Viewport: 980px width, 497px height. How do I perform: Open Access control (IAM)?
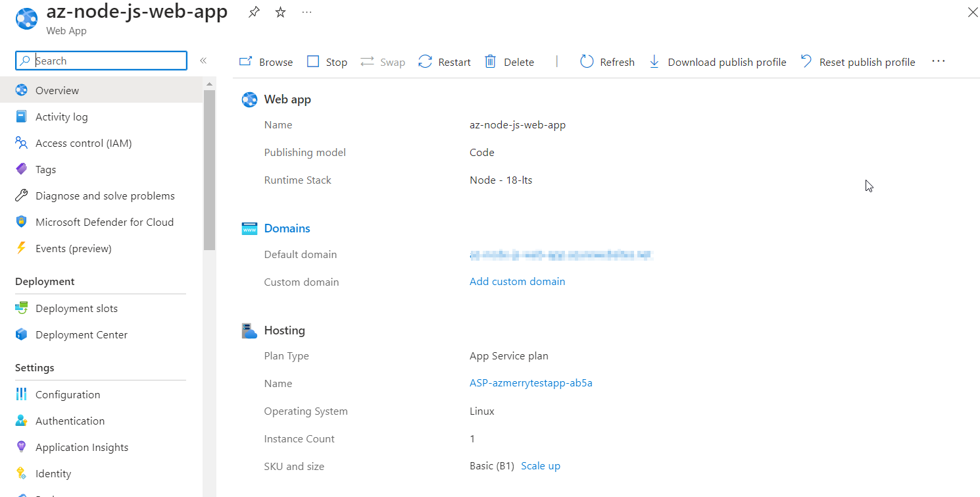(x=101, y=143)
